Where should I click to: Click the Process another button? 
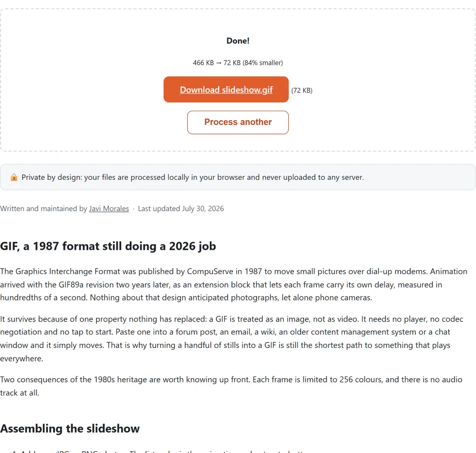pos(238,122)
